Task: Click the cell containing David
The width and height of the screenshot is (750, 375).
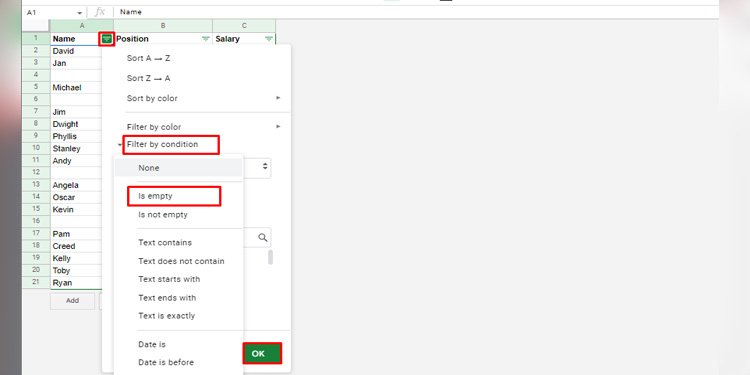Action: pos(76,51)
